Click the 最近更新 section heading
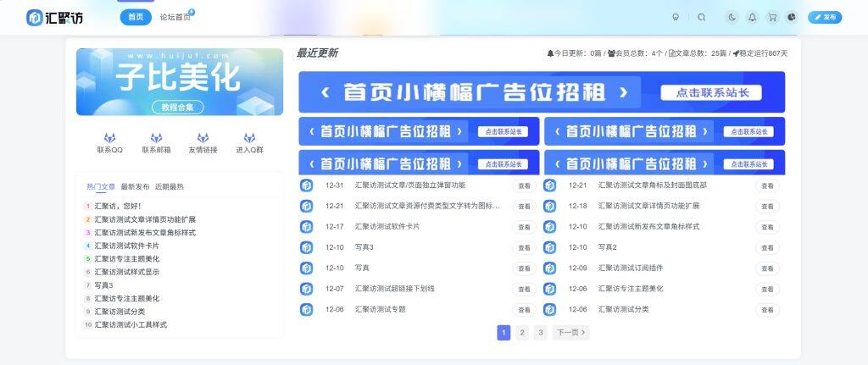The height and width of the screenshot is (365, 868). [317, 53]
